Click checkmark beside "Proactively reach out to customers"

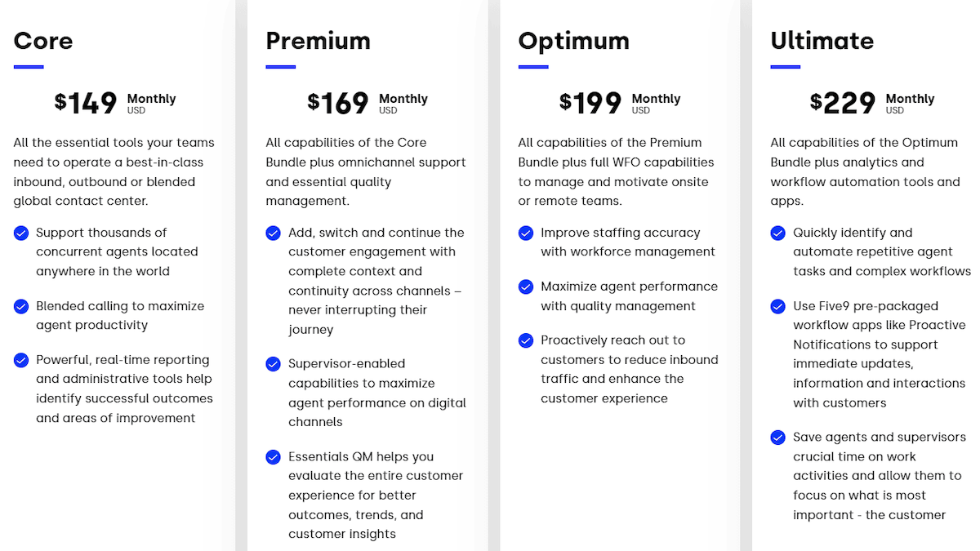point(526,340)
